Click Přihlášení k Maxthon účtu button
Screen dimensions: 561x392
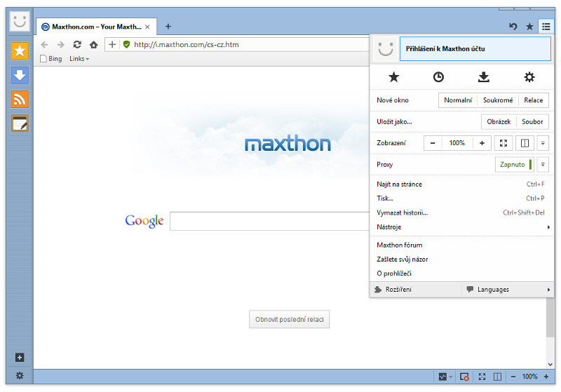475,48
